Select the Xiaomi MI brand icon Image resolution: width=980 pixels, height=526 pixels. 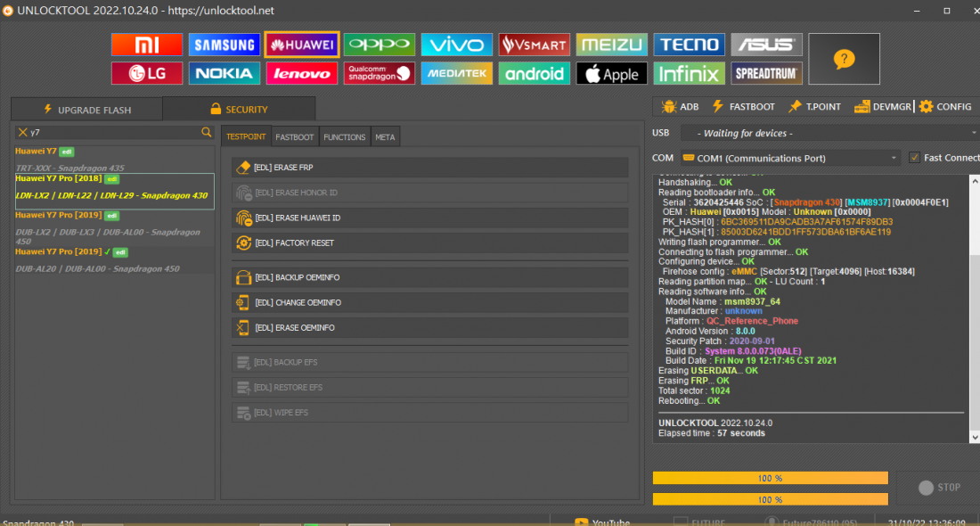coord(147,45)
